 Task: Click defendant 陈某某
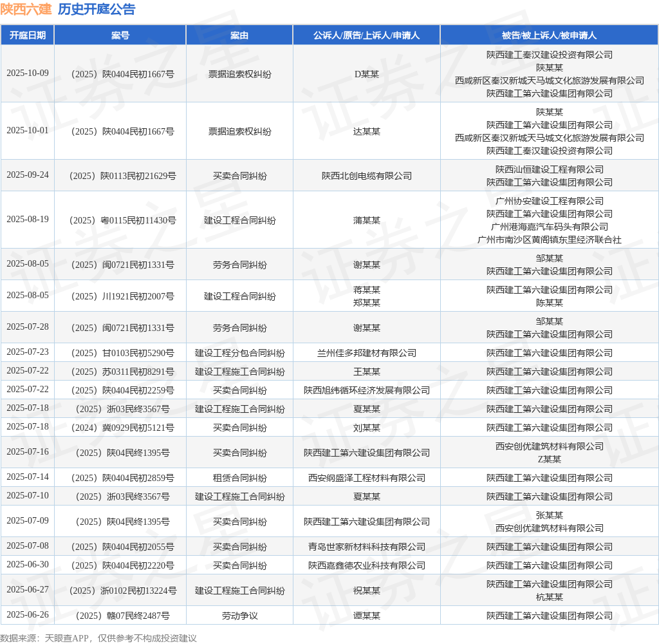point(550,303)
